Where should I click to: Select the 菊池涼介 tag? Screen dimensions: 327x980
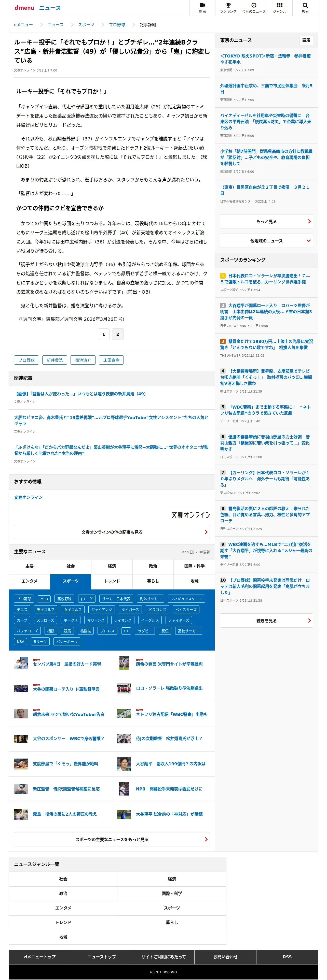click(83, 360)
